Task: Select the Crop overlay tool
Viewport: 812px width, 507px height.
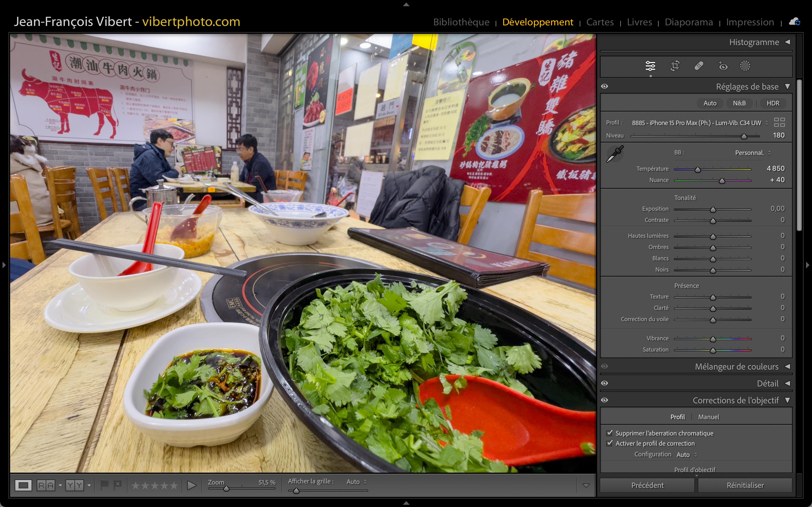Action: (675, 66)
